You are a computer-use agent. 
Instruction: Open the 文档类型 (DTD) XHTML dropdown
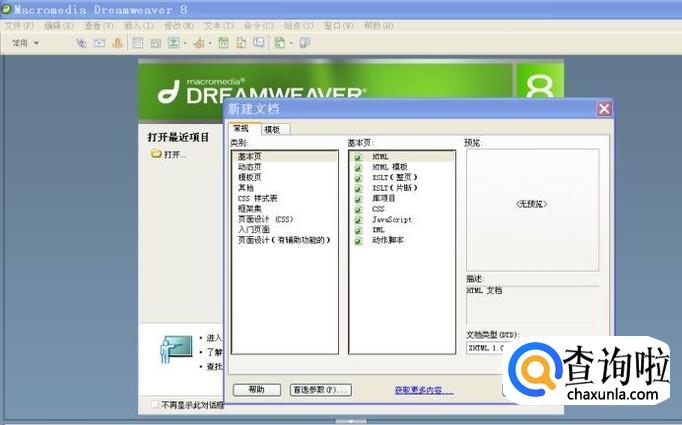[485, 348]
